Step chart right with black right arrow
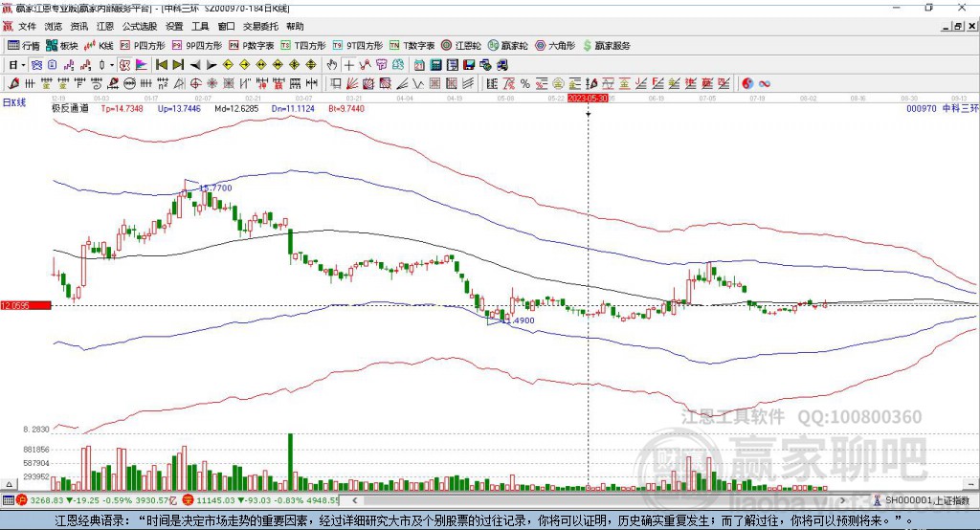This screenshot has height=530, width=980. coord(212,65)
